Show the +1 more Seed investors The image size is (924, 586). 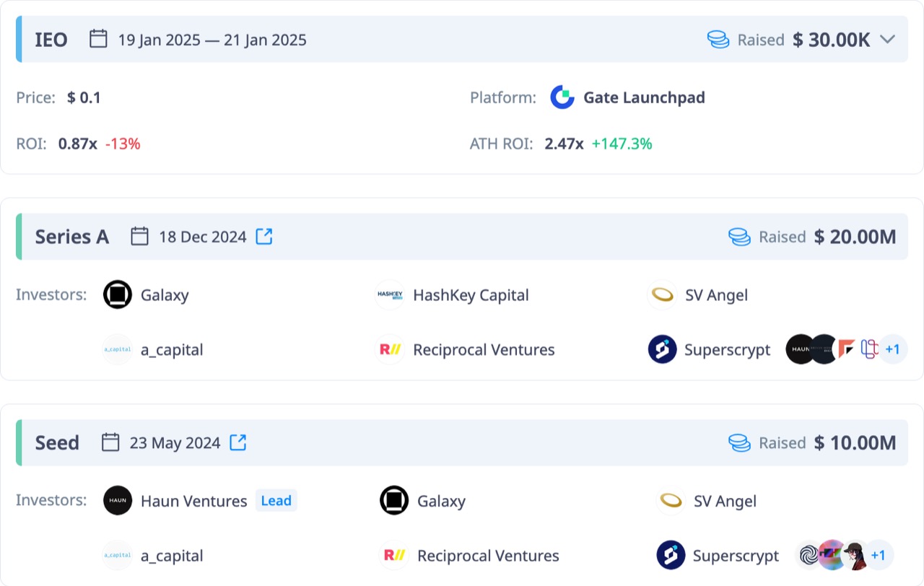click(x=879, y=556)
